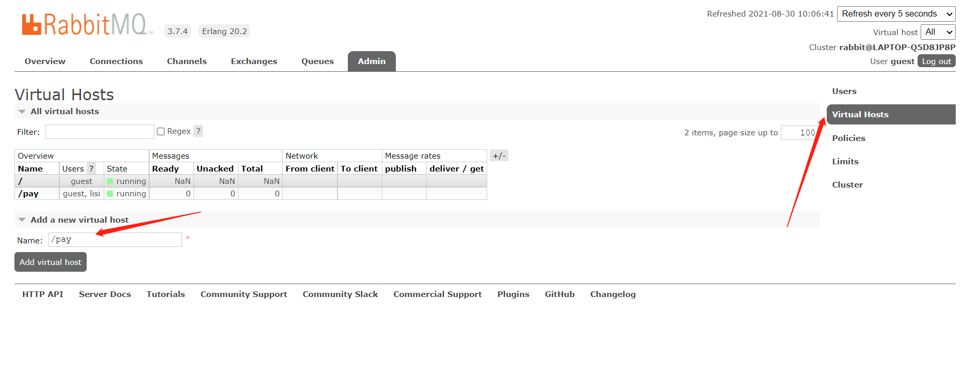Sort table by State column
This screenshot has height=374, width=980.
(x=117, y=168)
